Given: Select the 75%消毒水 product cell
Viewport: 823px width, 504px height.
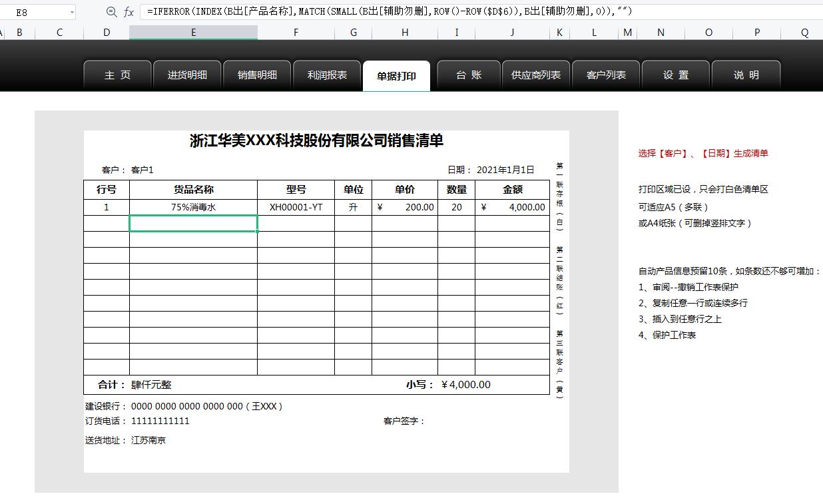Looking at the screenshot, I should (192, 207).
